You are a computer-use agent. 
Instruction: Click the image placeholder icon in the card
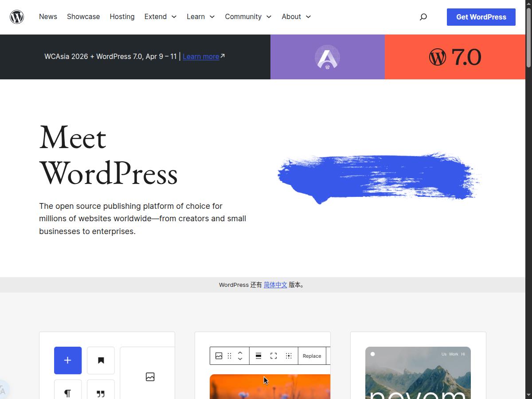(150, 377)
